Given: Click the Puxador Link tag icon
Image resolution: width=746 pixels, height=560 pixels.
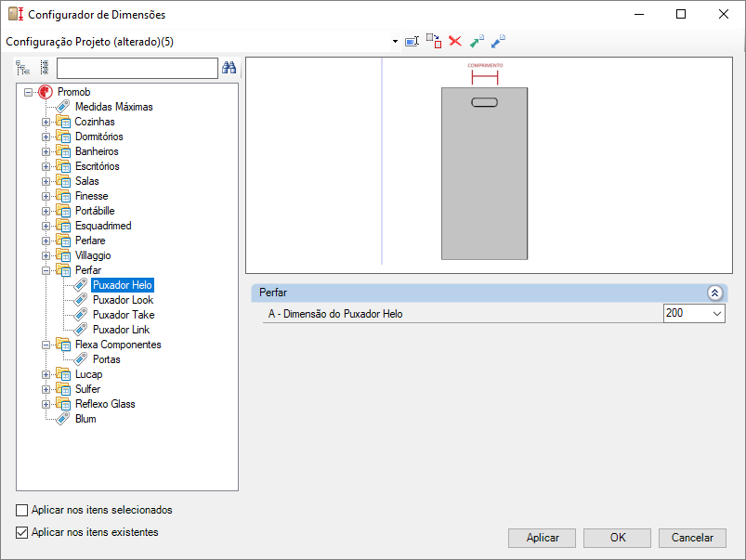Looking at the screenshot, I should [x=81, y=330].
